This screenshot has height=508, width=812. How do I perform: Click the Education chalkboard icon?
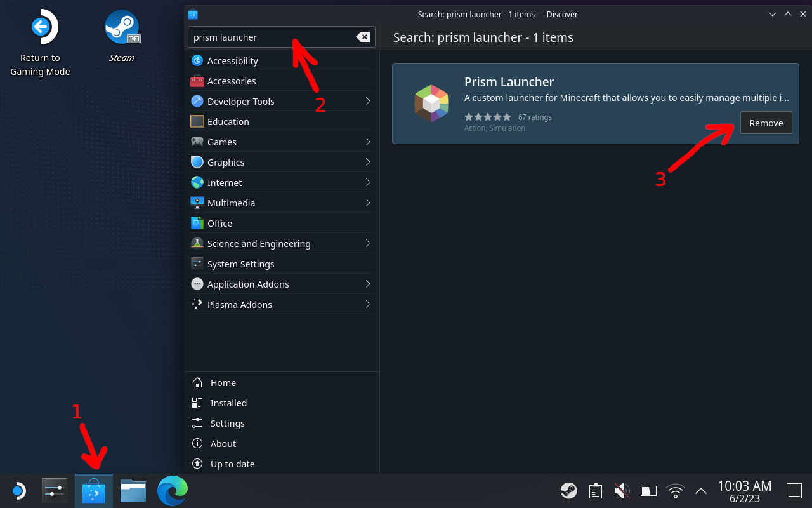[197, 121]
